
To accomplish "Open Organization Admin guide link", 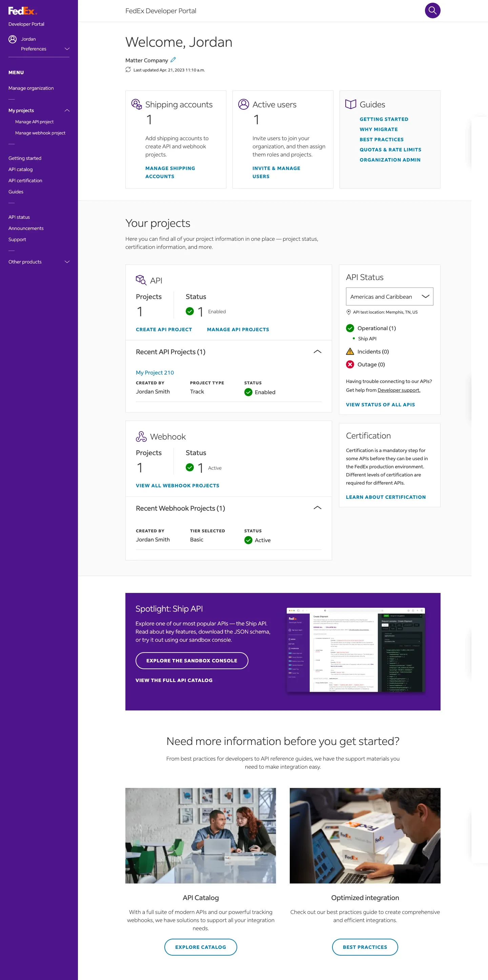I will pos(390,160).
